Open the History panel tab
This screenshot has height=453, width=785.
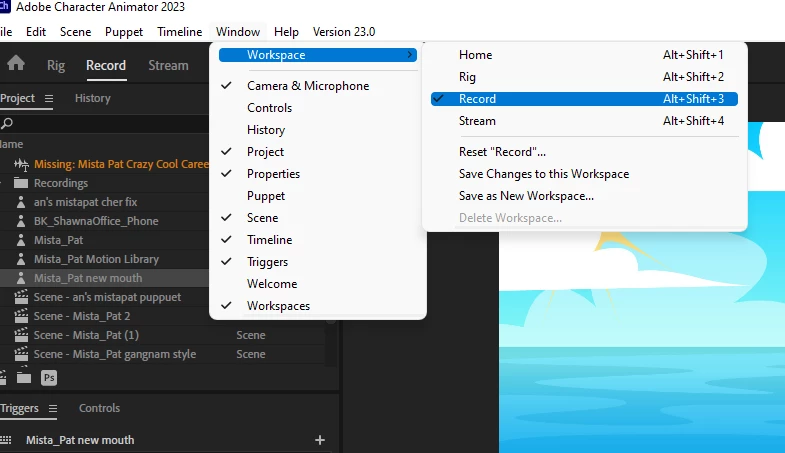93,98
